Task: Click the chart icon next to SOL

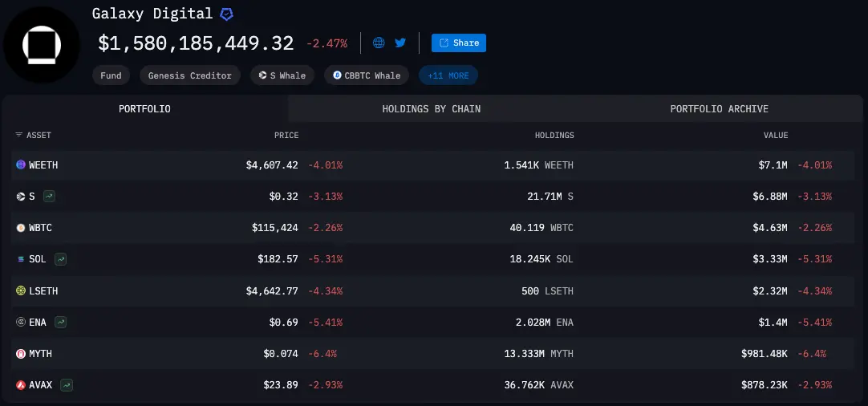Action: (x=61, y=259)
